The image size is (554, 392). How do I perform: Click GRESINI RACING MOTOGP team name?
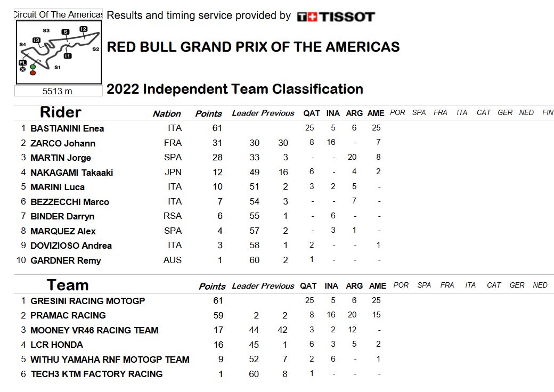87,301
